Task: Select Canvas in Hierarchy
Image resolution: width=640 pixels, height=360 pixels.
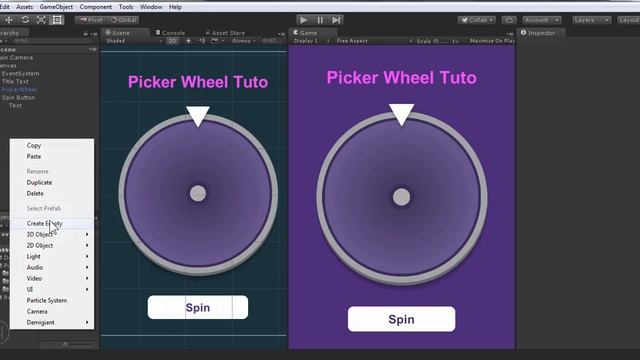Action: pos(8,65)
